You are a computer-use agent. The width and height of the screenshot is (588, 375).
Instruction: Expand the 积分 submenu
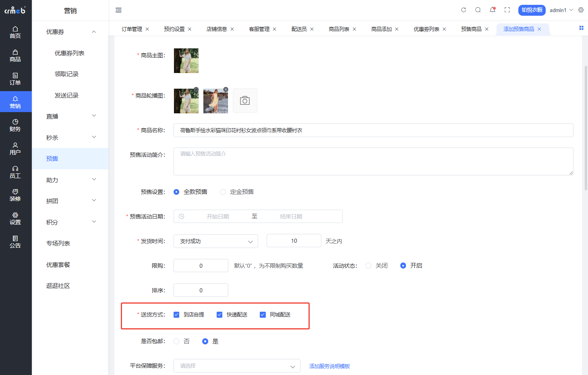tap(94, 222)
